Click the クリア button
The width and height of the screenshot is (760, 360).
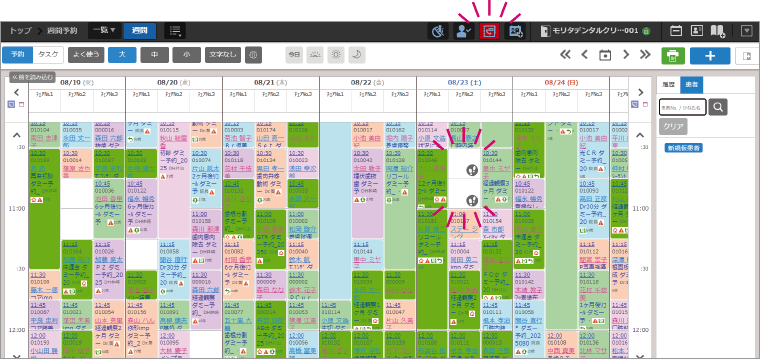(673, 126)
